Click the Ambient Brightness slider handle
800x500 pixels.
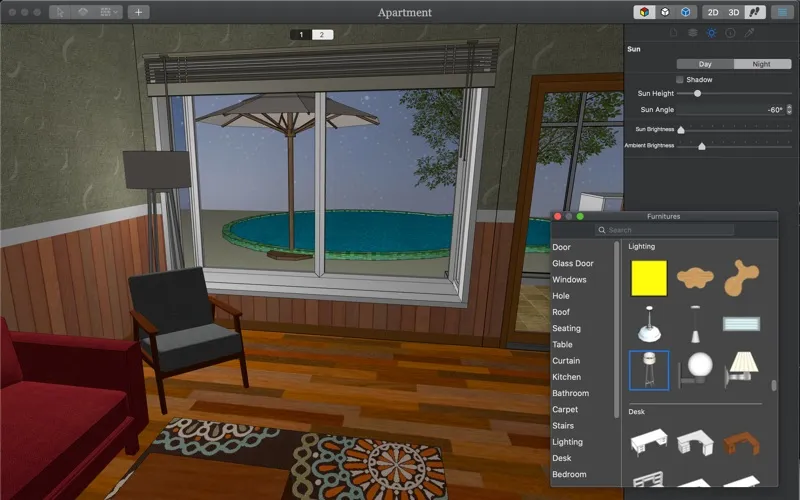702,146
